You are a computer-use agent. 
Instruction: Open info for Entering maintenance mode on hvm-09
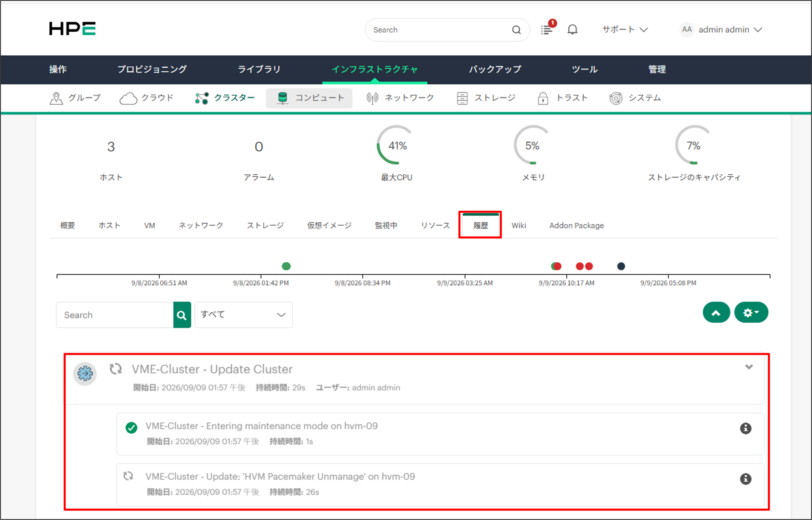745,428
